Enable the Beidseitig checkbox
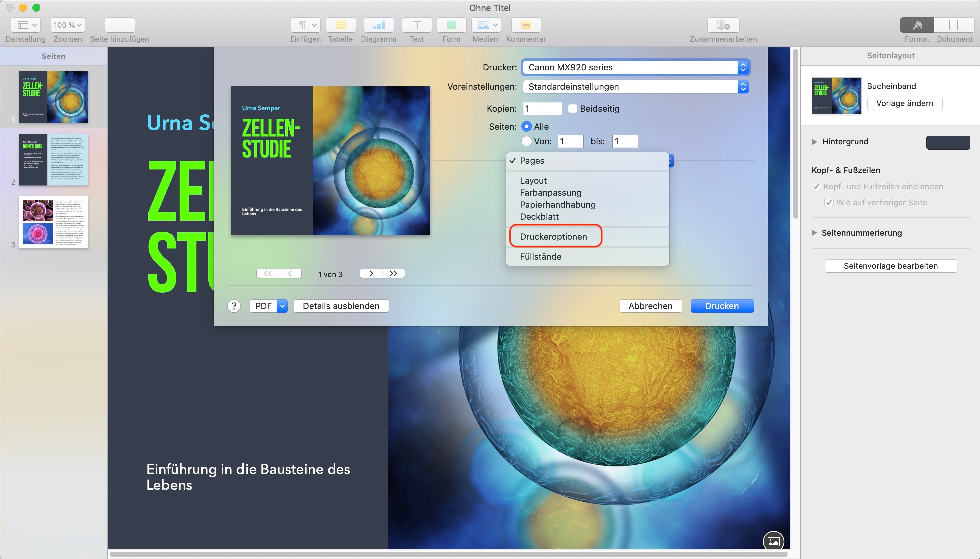 [572, 109]
